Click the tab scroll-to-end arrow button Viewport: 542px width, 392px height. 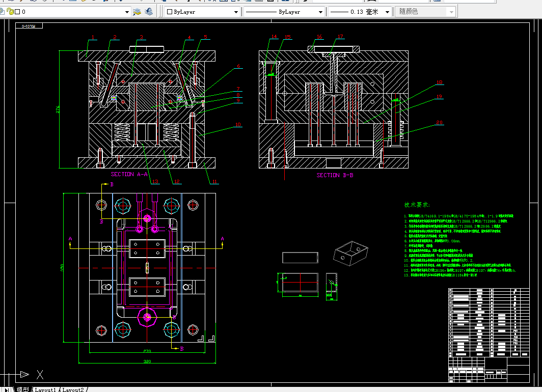[7, 389]
